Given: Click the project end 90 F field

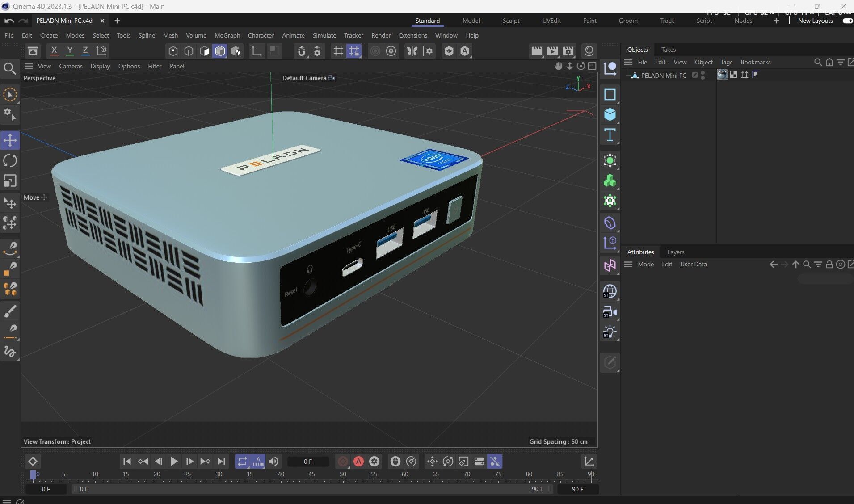Looking at the screenshot, I should [577, 489].
